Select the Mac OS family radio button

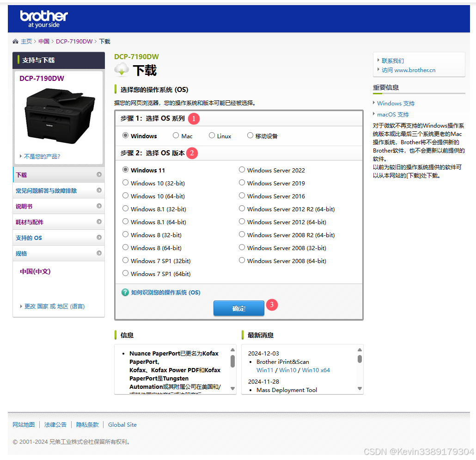coord(176,135)
